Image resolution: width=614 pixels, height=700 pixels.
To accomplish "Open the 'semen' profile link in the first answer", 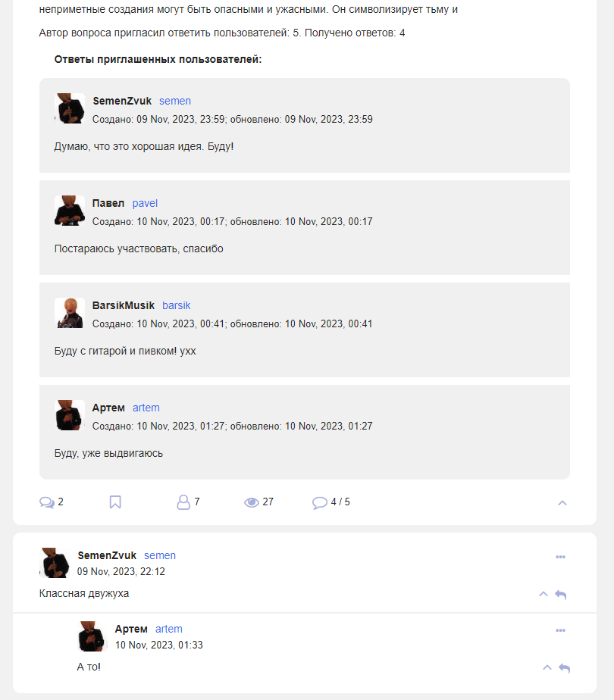I will (x=175, y=101).
